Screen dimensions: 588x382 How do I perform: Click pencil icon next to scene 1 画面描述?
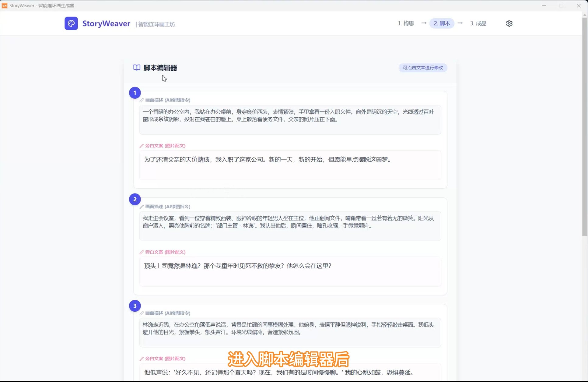coord(142,100)
